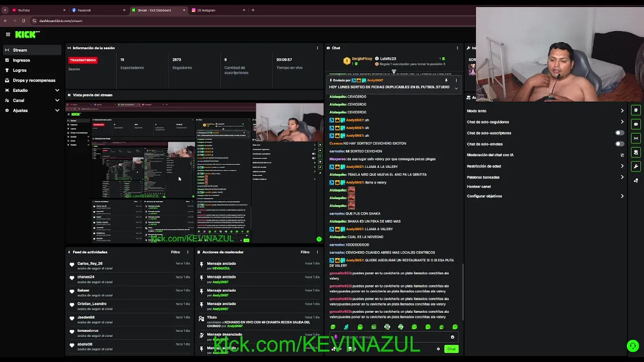Screen dimensions: 644x362
Task: Click green status indicator on stream preview
Action: (x=319, y=239)
